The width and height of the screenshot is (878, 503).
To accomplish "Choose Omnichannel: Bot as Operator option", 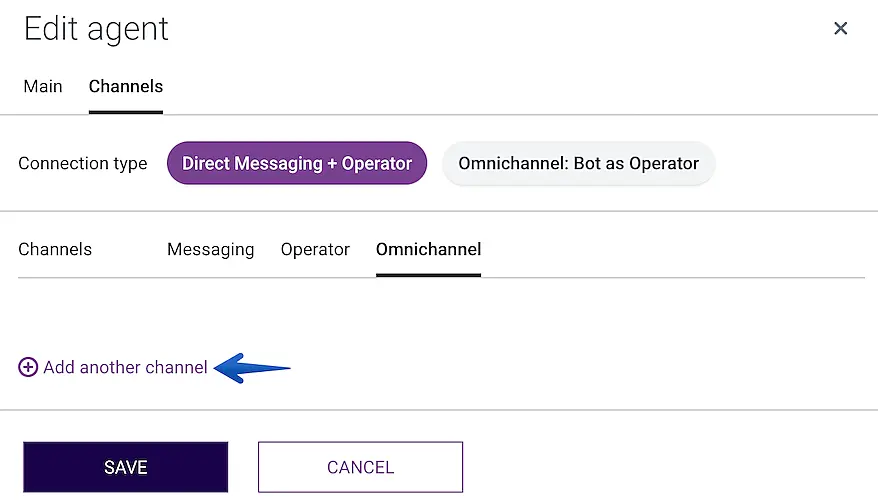I will [578, 163].
